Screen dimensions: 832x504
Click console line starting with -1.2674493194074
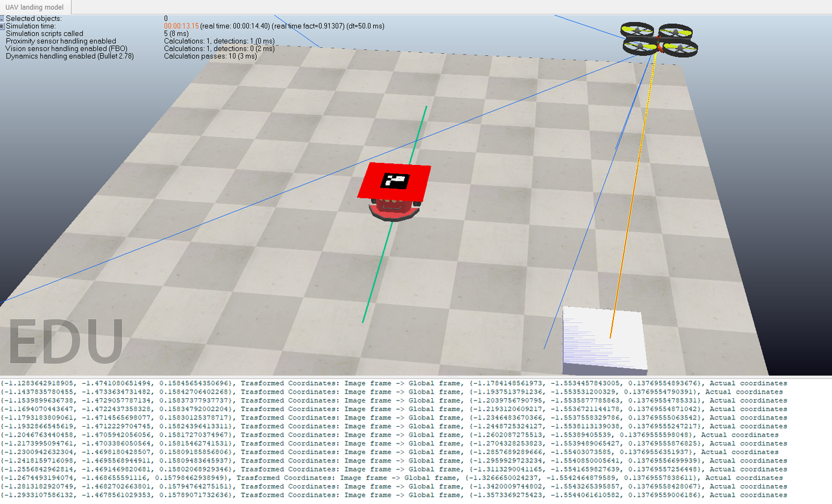[392, 477]
